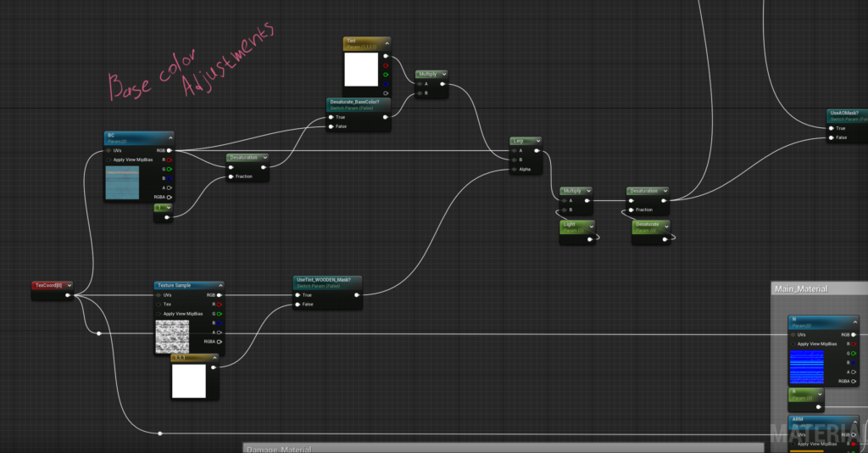Viewport: 868px width, 453px height.
Task: Click the white Tint color swatch
Action: pyautogui.click(x=361, y=70)
